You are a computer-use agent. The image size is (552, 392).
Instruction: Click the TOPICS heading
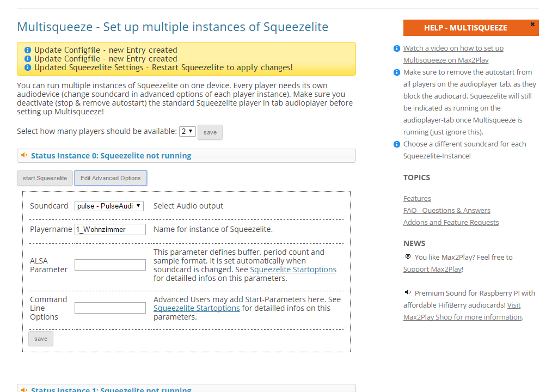pos(416,177)
